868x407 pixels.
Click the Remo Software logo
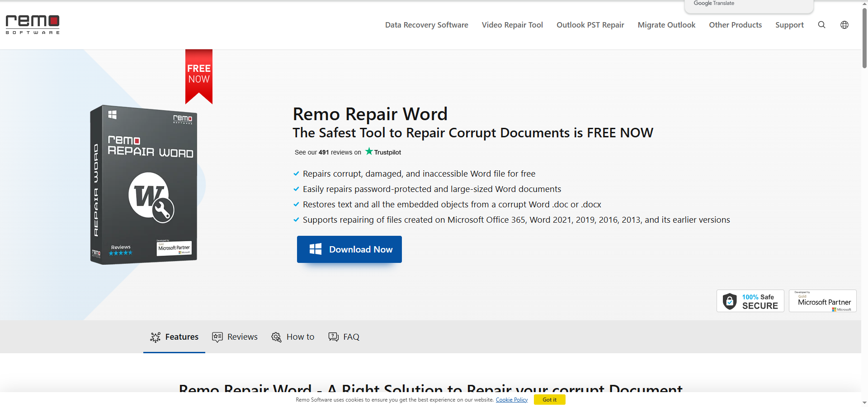(x=33, y=24)
